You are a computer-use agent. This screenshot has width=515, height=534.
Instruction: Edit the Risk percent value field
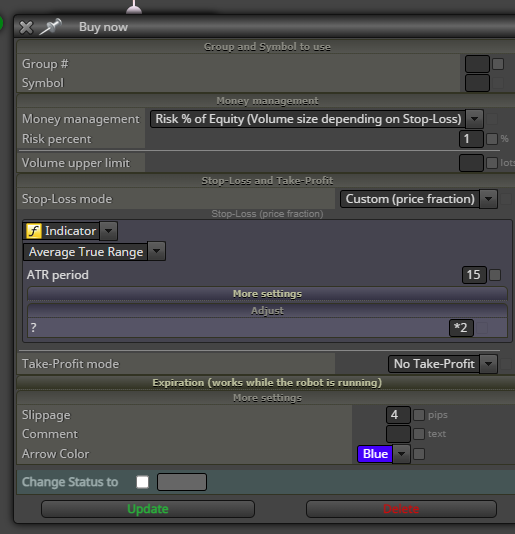point(471,139)
